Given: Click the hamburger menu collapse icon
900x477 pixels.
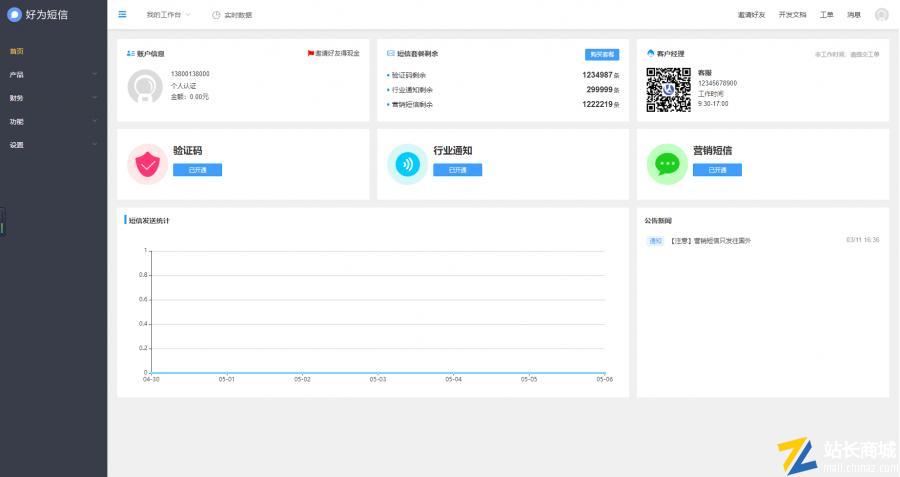Looking at the screenshot, I should [x=122, y=15].
